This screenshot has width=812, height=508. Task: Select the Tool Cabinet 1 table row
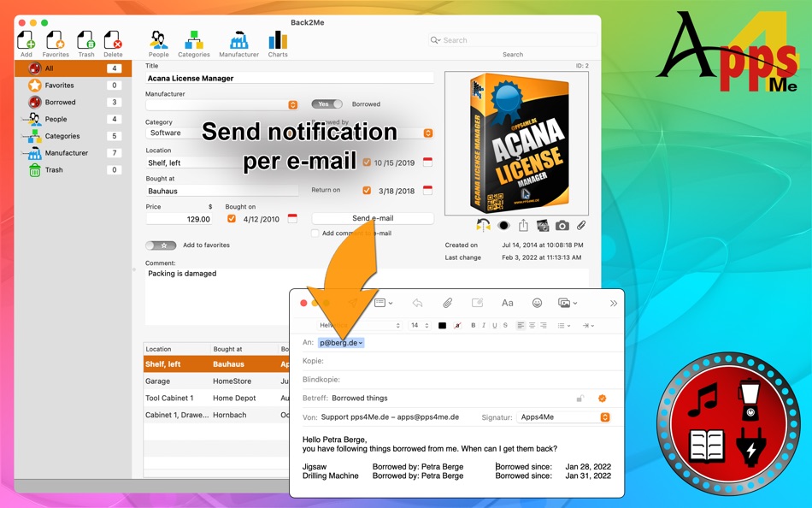[216, 399]
